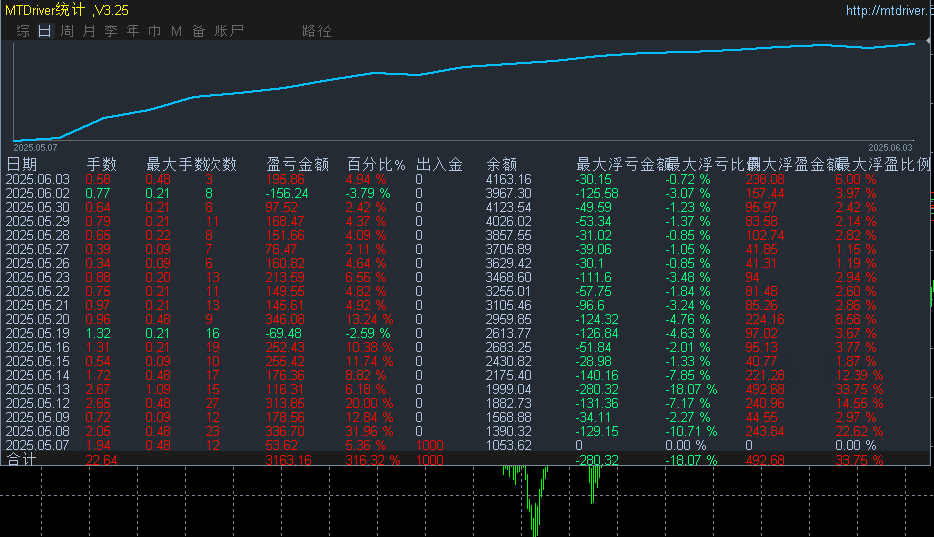The image size is (934, 537).
Task: Open the http://mtdriver.com link
Action: tap(888, 11)
